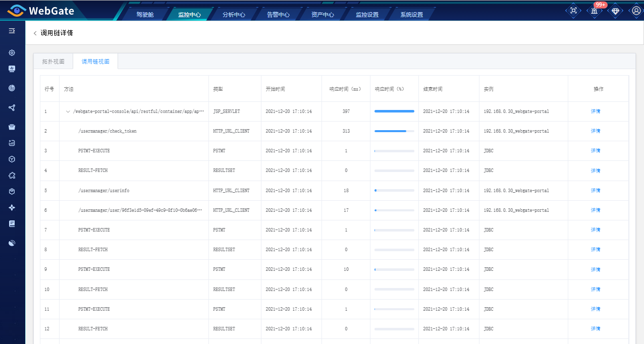
Task: Open 详情 for /usermanager/check_token row
Action: click(596, 131)
